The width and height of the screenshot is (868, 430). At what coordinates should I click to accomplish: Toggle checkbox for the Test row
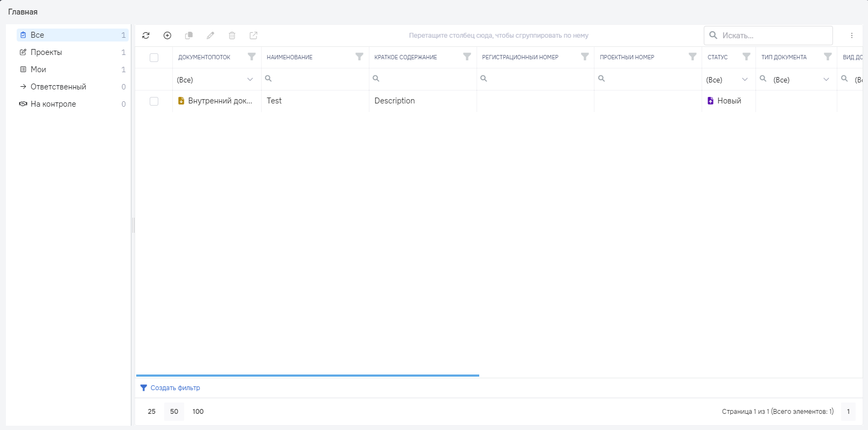click(154, 101)
